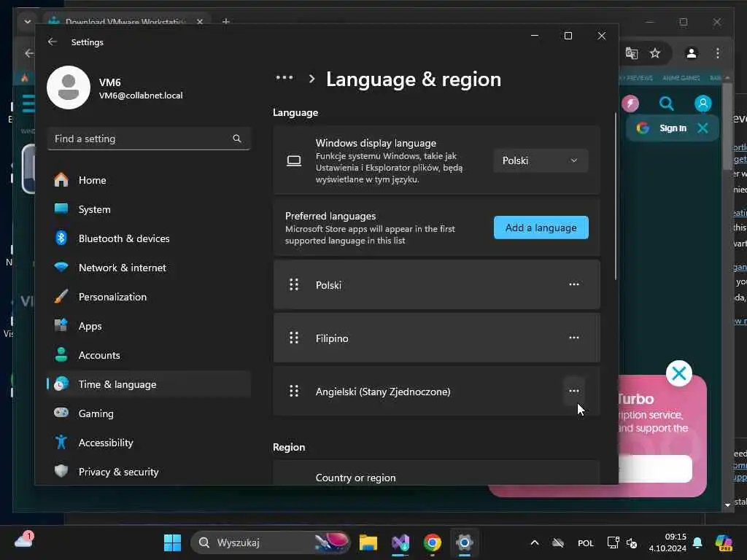The height and width of the screenshot is (560, 747).
Task: Click the white button in Turbo popup
Action: point(655,469)
